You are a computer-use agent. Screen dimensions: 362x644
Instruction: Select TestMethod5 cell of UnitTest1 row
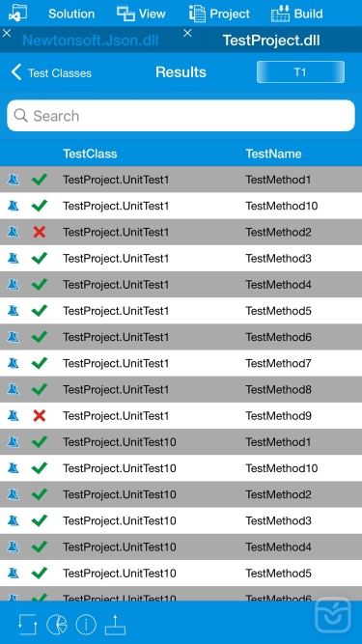click(278, 311)
